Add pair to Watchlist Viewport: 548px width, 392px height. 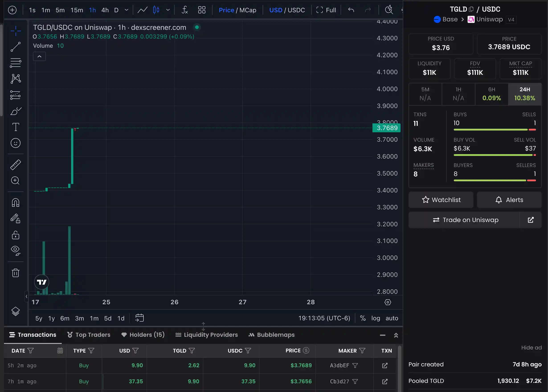(x=441, y=200)
